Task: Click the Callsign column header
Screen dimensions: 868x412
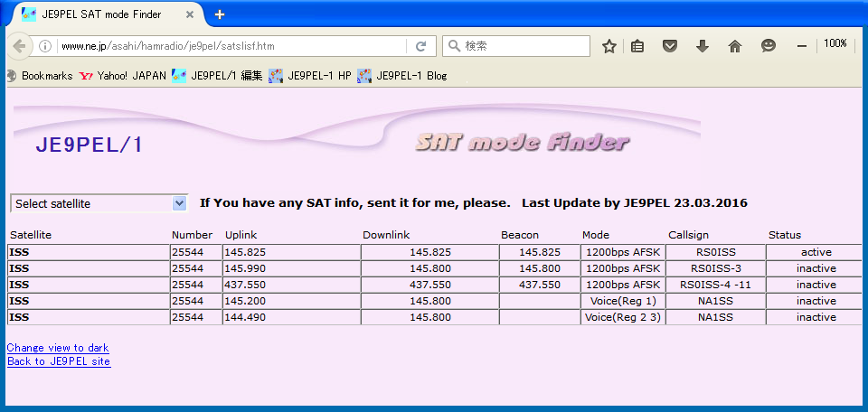Action: coord(689,235)
